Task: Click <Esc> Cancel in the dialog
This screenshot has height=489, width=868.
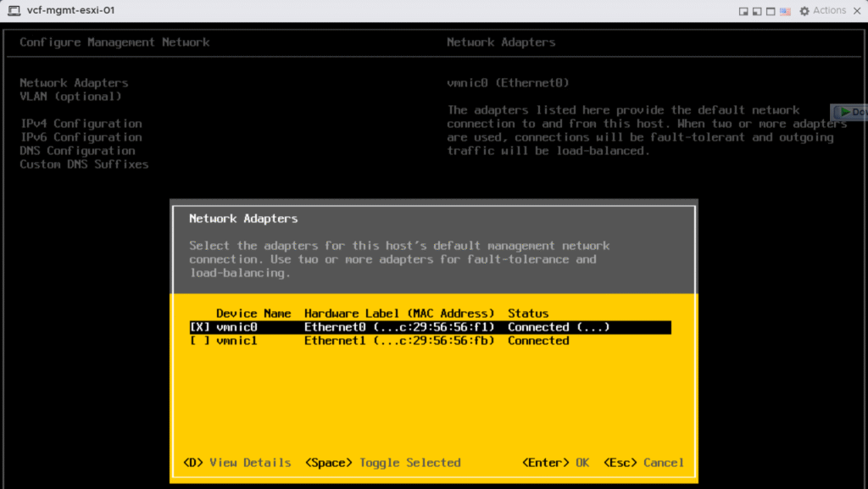Action: (643, 463)
